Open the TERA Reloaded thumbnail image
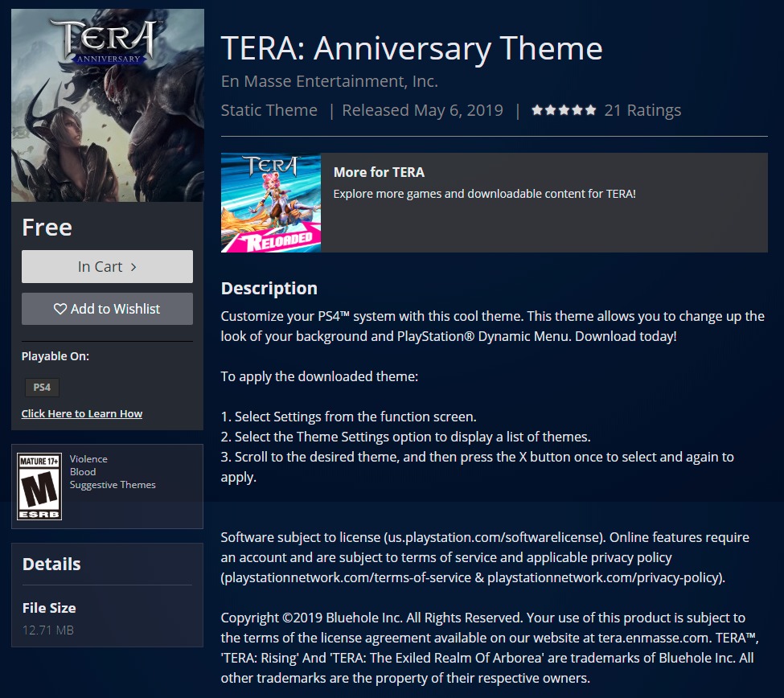This screenshot has height=698, width=784. coord(271,203)
